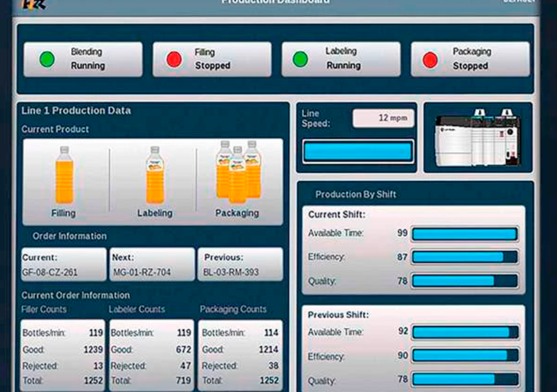Click the Labeling bottle icon
557x392 pixels.
pyautogui.click(x=154, y=175)
